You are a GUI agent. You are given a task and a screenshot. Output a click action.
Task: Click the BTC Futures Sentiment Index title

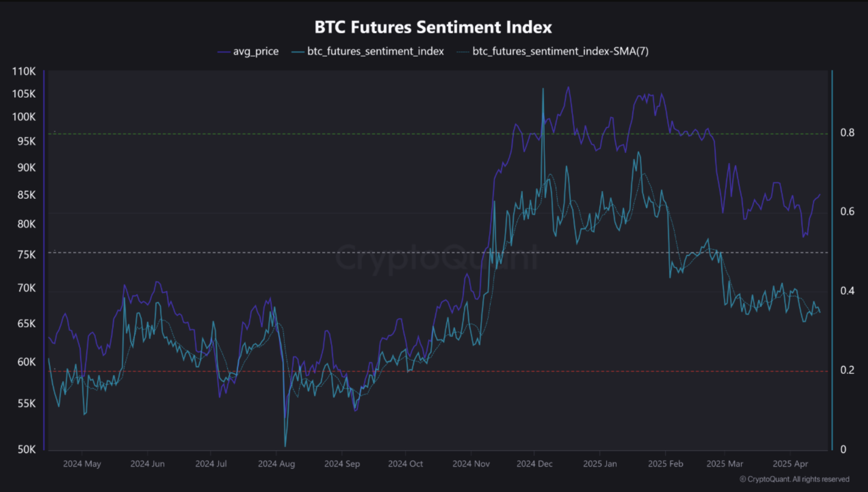pyautogui.click(x=433, y=27)
